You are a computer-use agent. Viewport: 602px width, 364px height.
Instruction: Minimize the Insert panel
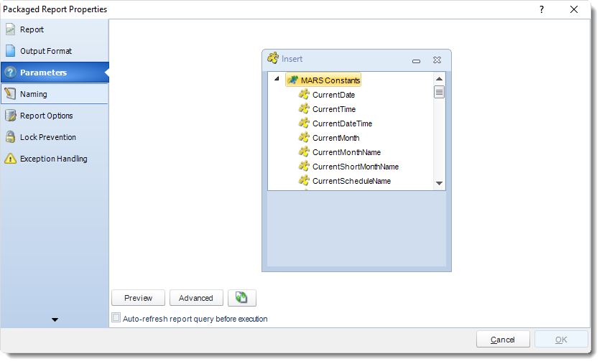coord(416,60)
